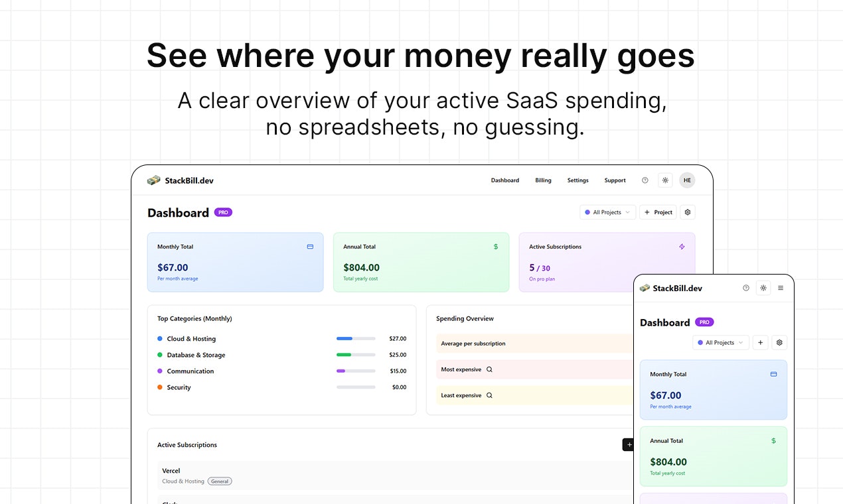
Task: Click the 5 / 30 active subscriptions count
Action: (540, 268)
